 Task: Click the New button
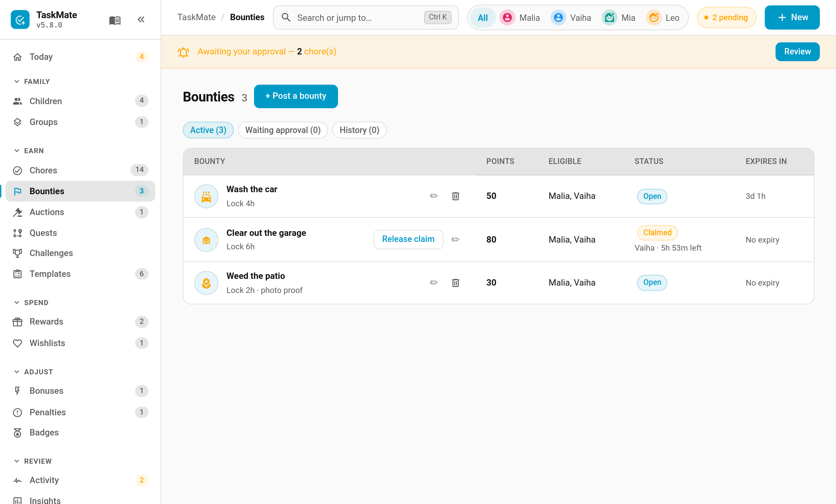coord(792,17)
